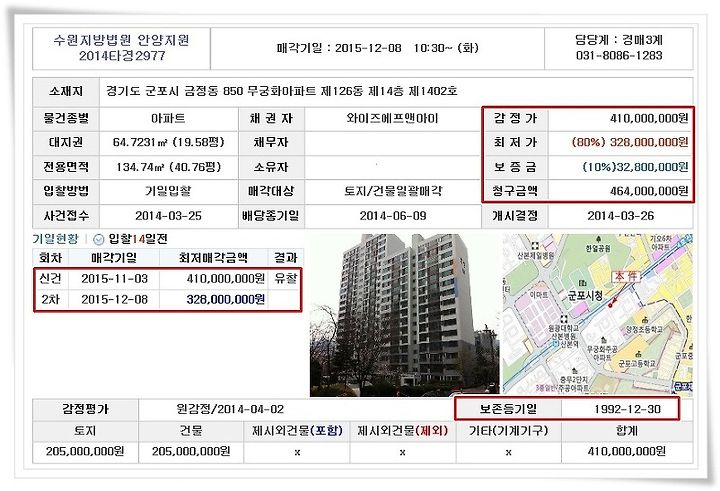This screenshot has height=491, width=720.
Task: Click the 제시외건물(제외) header
Action: [x=402, y=431]
